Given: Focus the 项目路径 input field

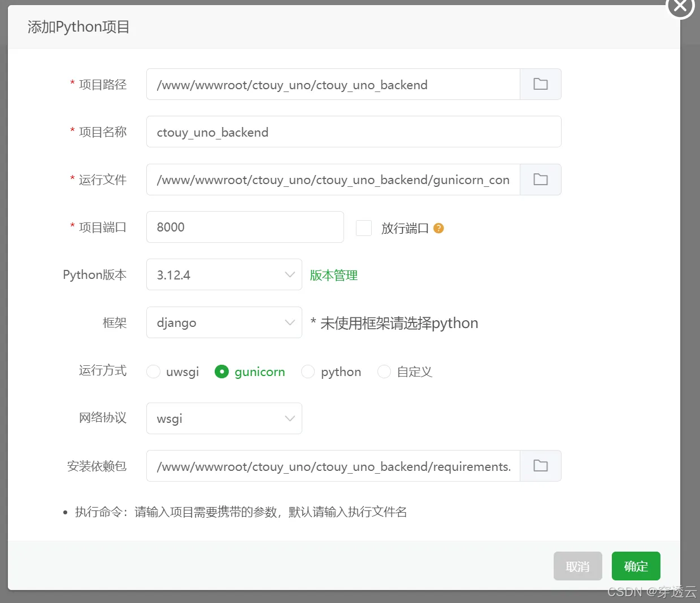Looking at the screenshot, I should click(333, 84).
